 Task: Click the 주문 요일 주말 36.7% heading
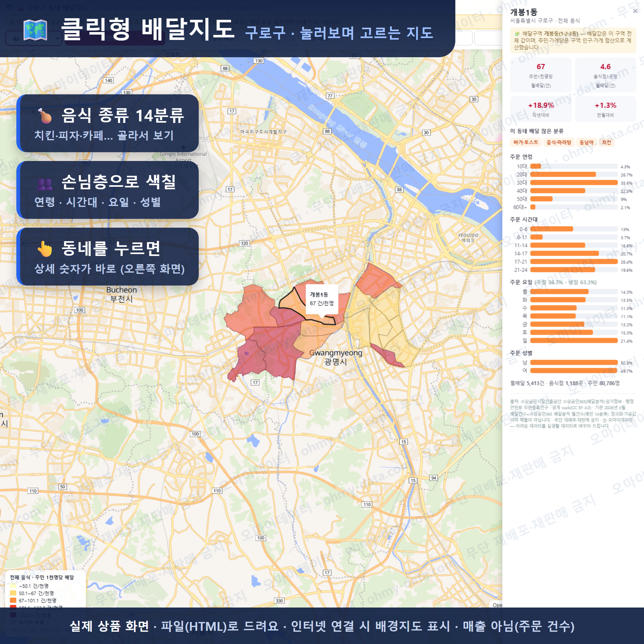coord(553,282)
